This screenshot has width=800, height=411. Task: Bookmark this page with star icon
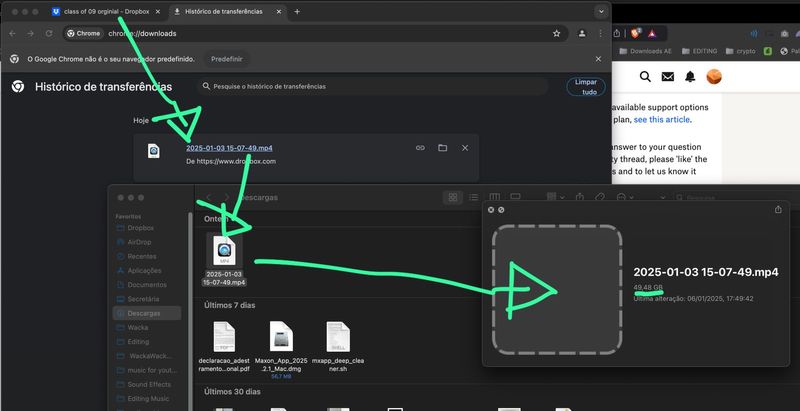coord(557,33)
